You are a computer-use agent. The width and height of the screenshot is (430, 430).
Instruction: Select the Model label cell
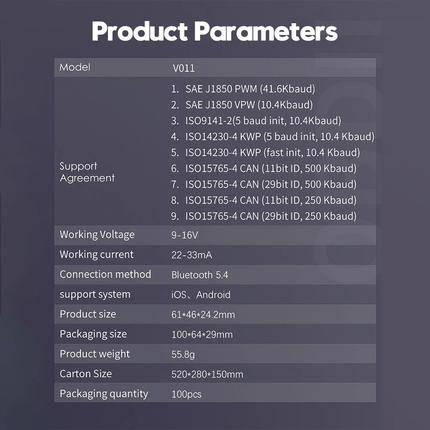coord(75,67)
